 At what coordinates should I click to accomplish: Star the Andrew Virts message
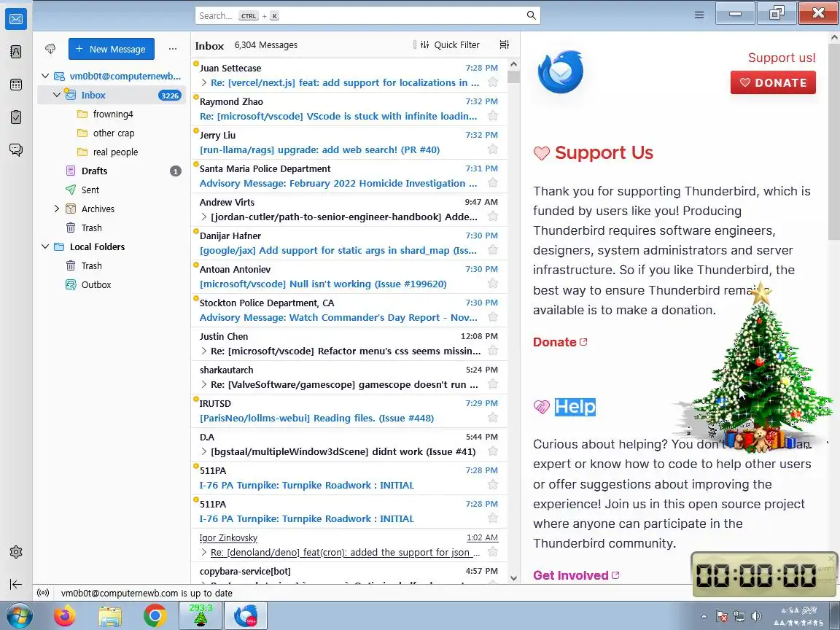[493, 217]
